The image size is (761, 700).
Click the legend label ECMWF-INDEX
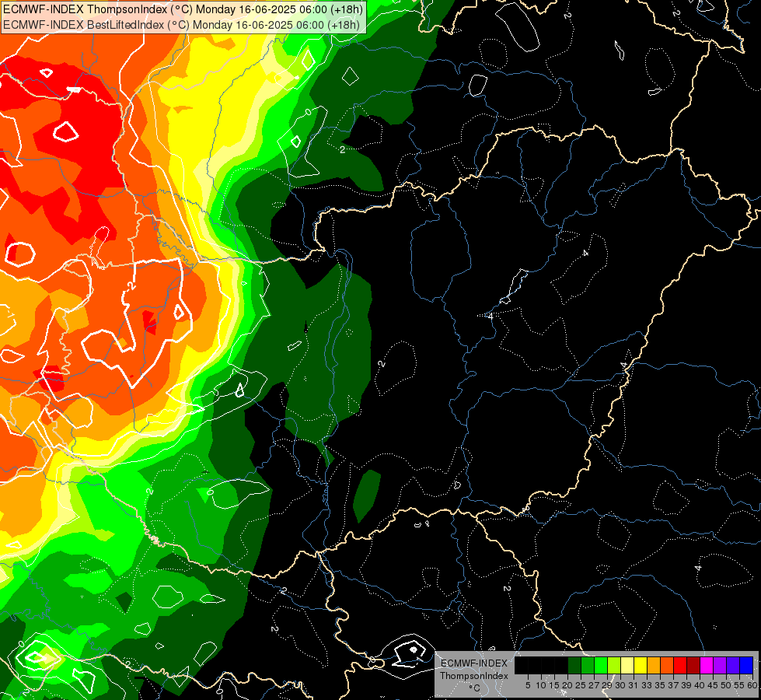point(473,663)
